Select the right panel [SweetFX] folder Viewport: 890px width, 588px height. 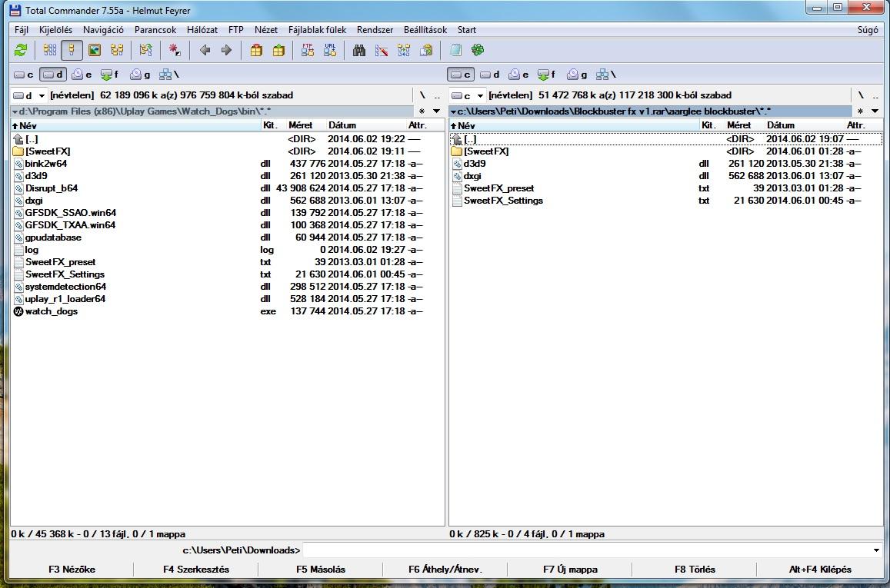(x=486, y=151)
